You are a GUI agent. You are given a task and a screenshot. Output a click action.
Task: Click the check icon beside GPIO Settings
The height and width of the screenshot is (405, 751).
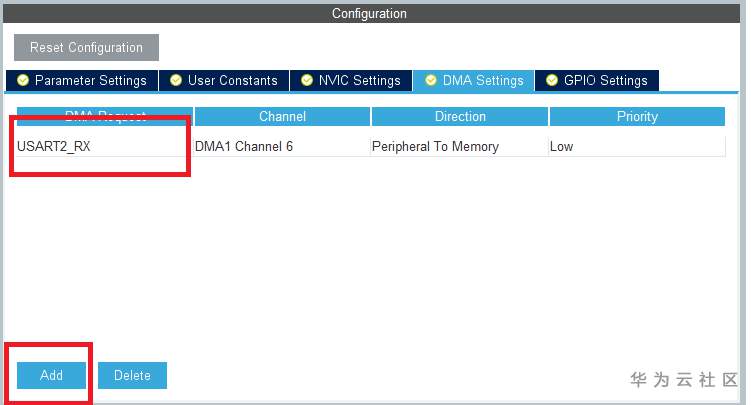552,80
